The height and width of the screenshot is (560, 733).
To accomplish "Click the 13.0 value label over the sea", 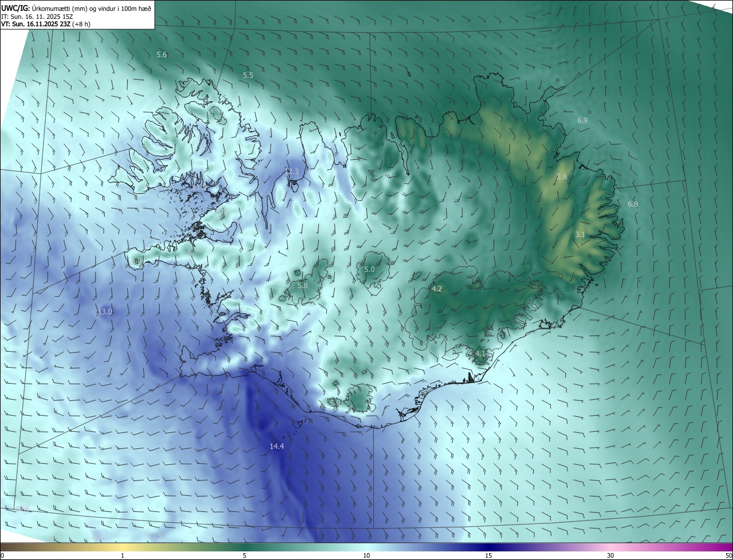I will click(105, 311).
